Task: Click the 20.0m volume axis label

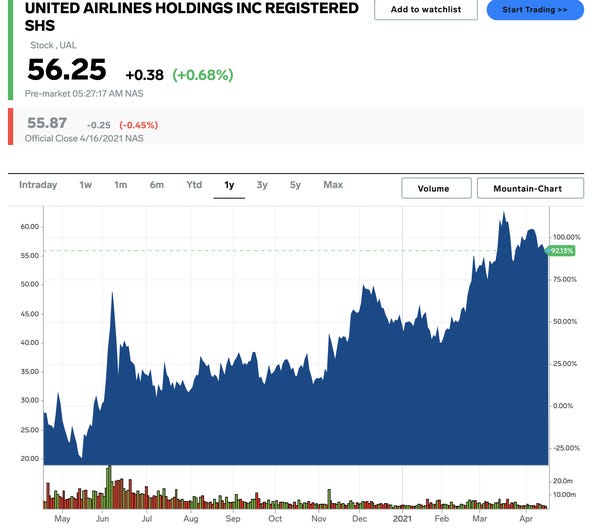Action: click(562, 481)
